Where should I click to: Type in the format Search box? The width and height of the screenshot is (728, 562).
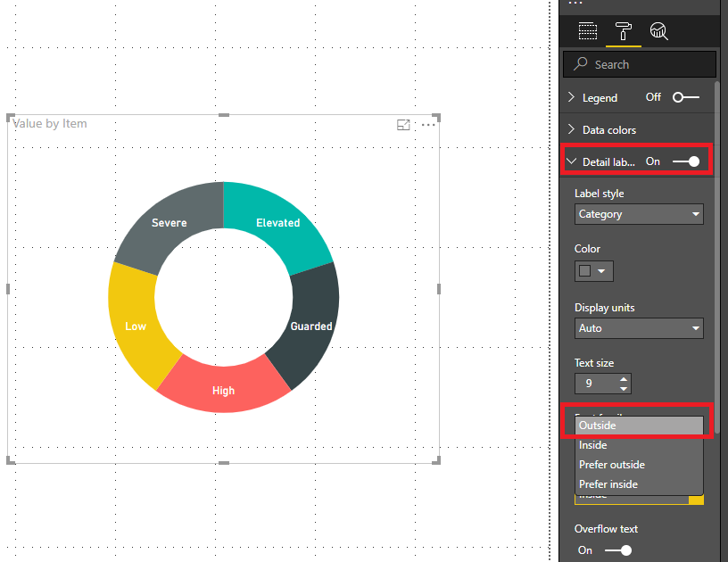640,64
